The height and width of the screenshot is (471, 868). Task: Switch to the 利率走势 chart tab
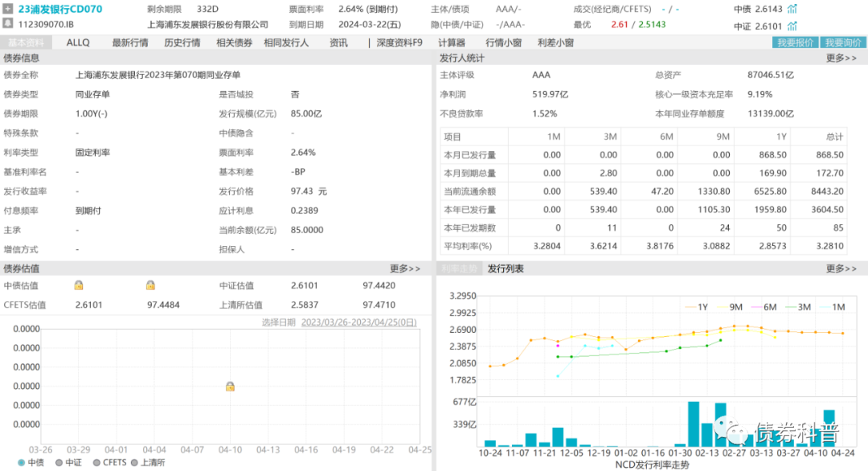point(459,268)
